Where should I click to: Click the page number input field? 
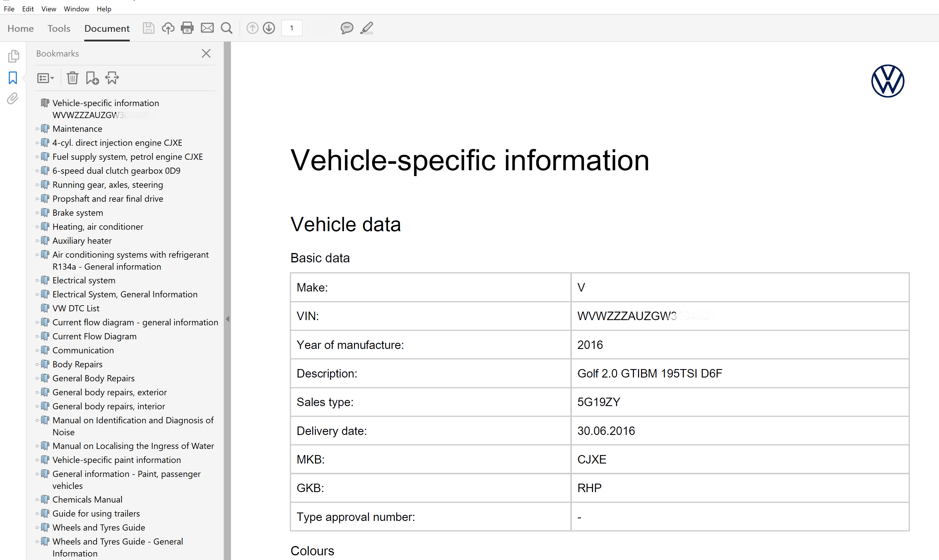pos(292,28)
